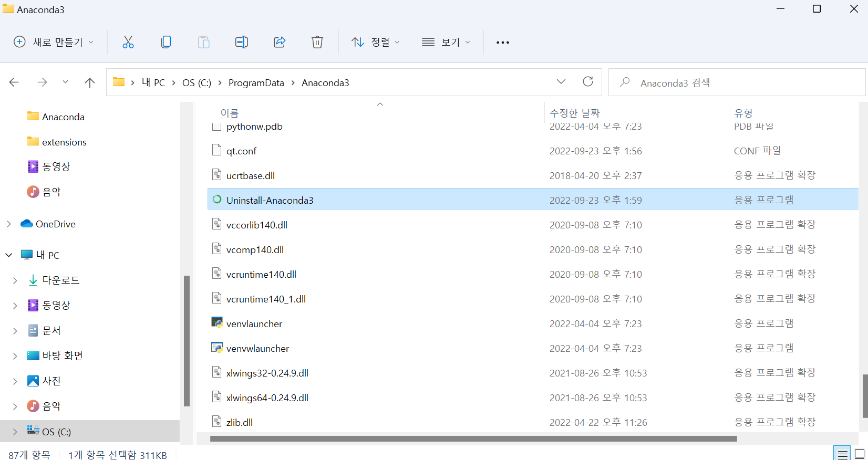Switch to large thumbnails view icon
868x460 pixels.
[860, 454]
